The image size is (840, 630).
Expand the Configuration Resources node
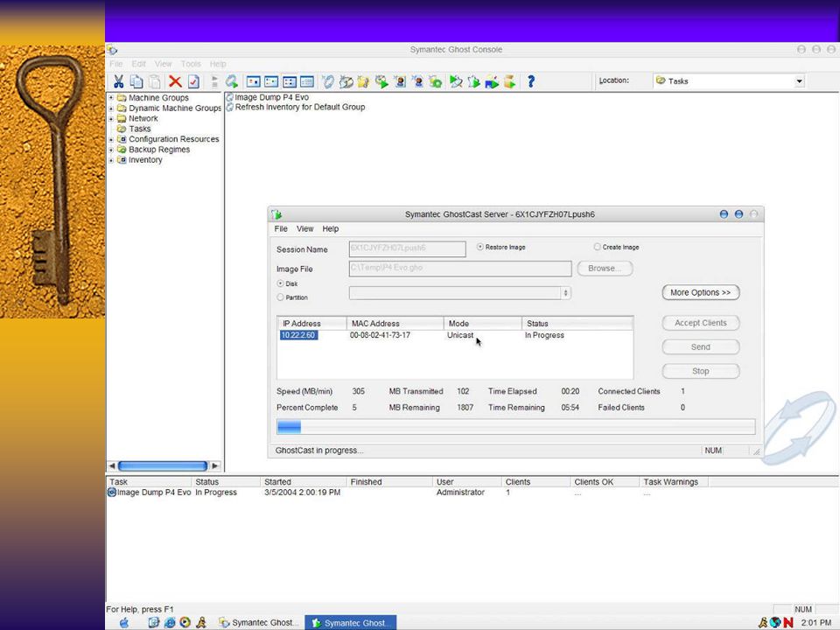(x=111, y=139)
